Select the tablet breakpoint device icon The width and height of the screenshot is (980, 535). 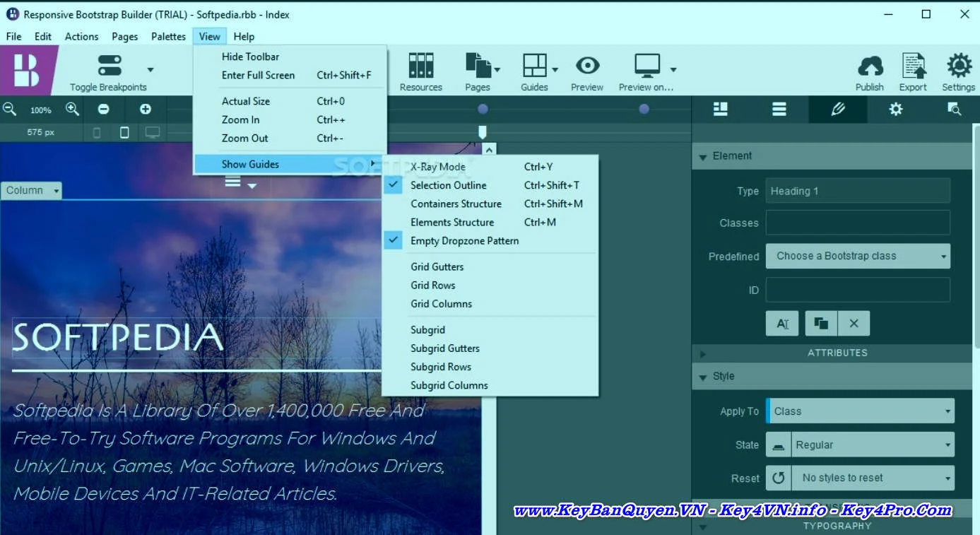coord(124,132)
